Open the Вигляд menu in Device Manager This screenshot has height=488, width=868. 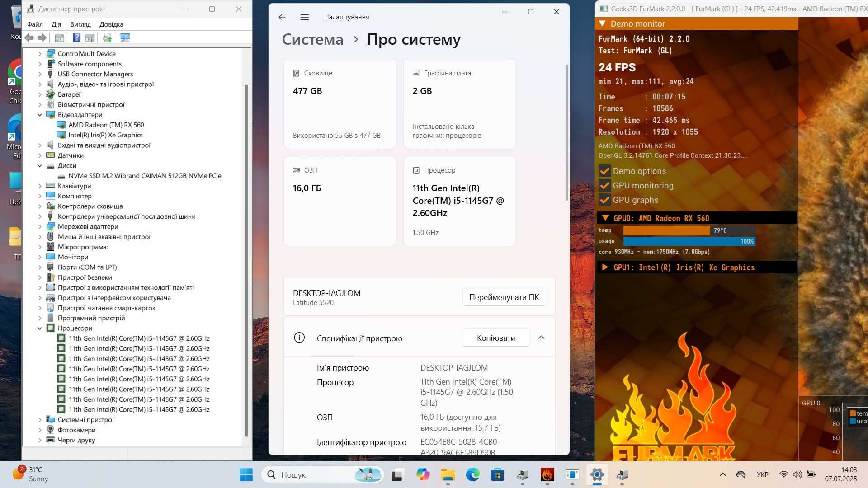(x=80, y=24)
